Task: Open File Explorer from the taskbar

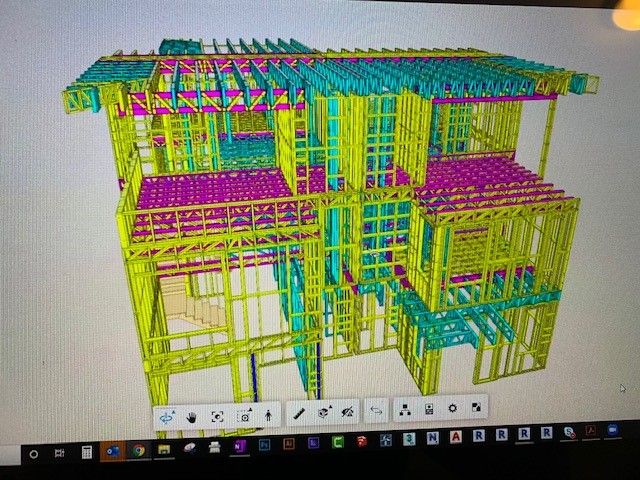Action: coord(164,449)
